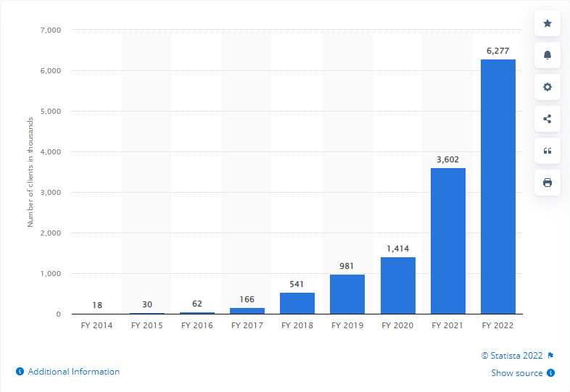This screenshot has width=570, height=392.
Task: Click the FY 2016 axis label
Action: pyautogui.click(x=197, y=325)
